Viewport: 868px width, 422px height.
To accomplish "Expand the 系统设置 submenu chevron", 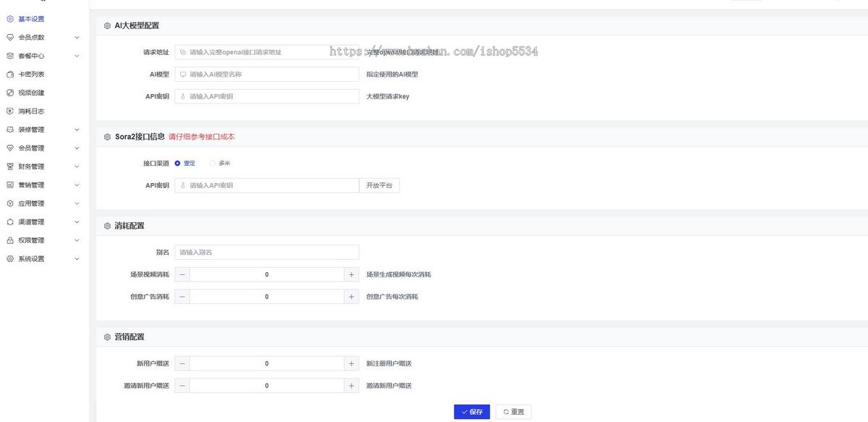I will coord(77,258).
